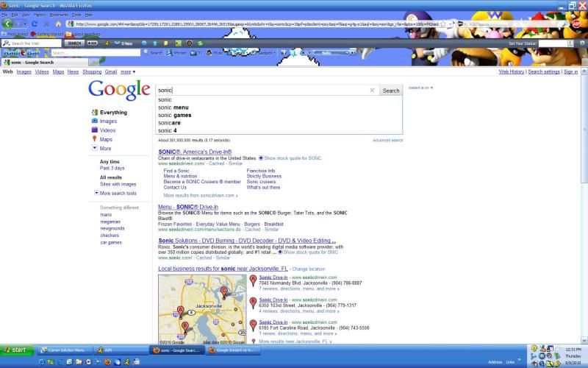Click the Sign in link

[x=570, y=71]
